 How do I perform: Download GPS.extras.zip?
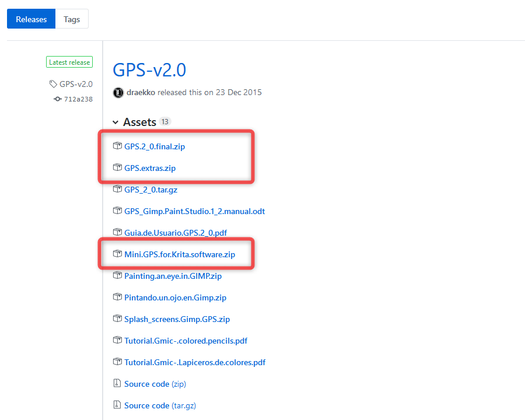point(150,168)
